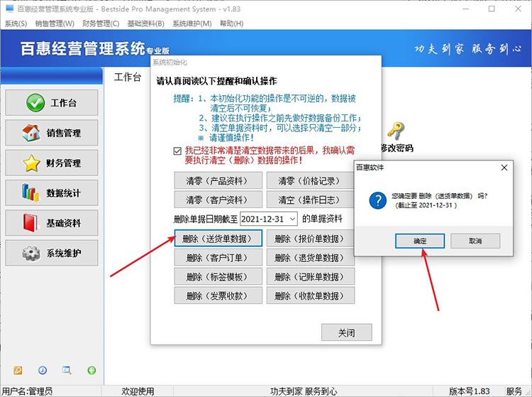The width and height of the screenshot is (532, 397).
Task: Click 删除（收款单数据） button
Action: point(310,295)
